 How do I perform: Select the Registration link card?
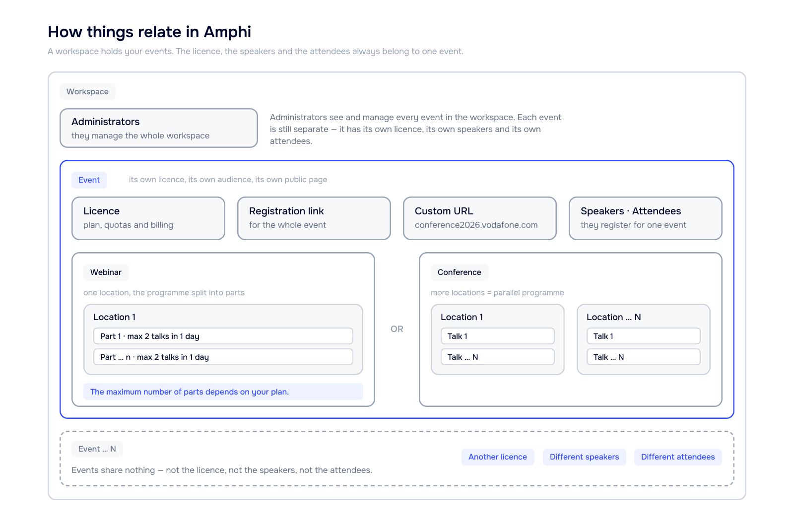point(314,218)
